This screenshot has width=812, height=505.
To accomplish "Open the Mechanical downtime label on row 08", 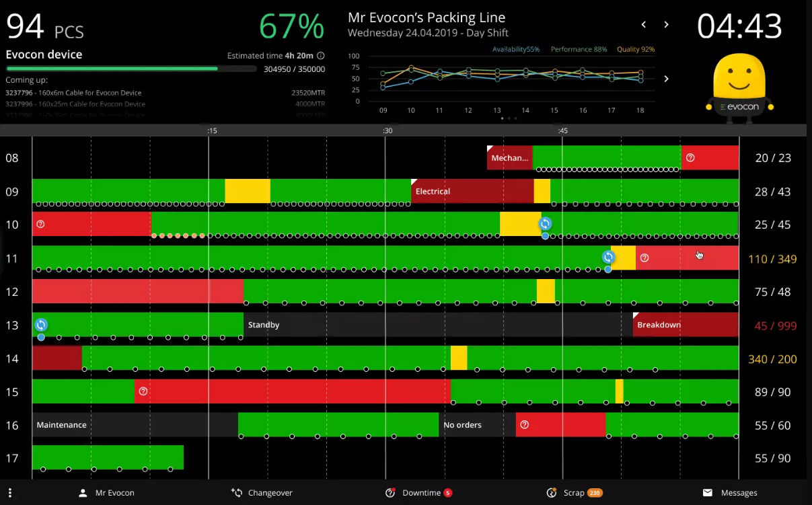I will click(x=509, y=157).
